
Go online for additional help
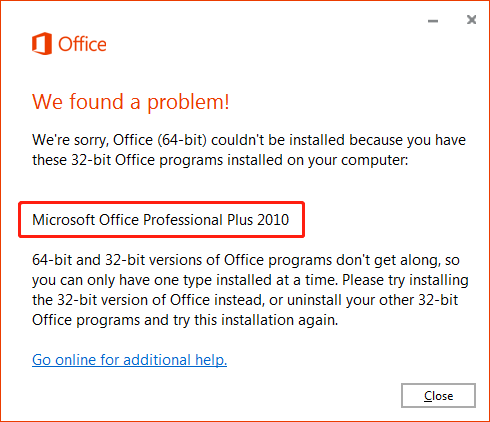pyautogui.click(x=129, y=360)
